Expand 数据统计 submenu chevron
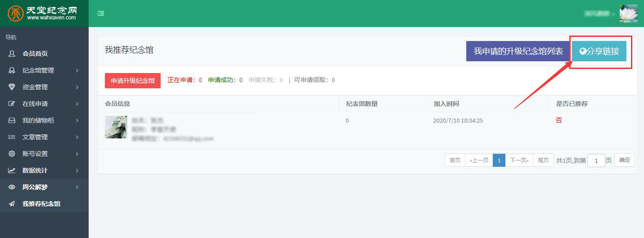This screenshot has height=238, width=644. pyautogui.click(x=77, y=170)
